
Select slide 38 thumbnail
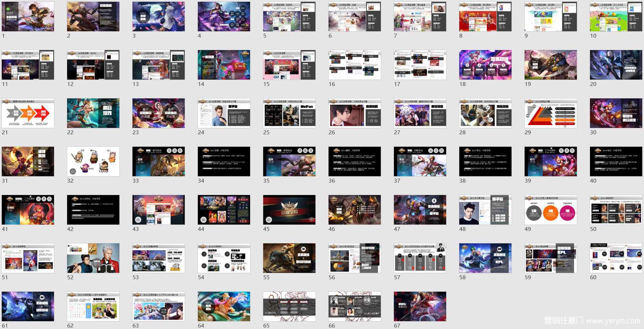point(485,161)
